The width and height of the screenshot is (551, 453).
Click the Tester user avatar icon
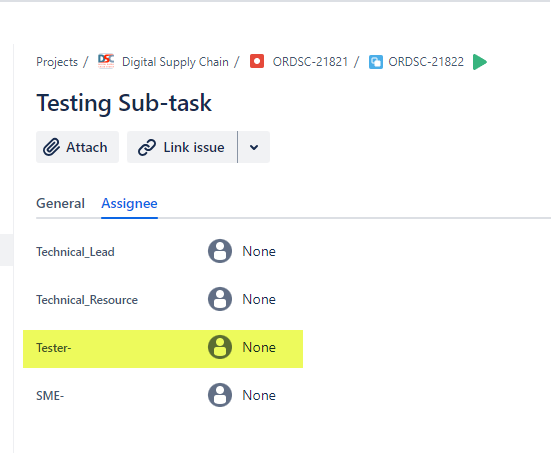[x=220, y=347]
